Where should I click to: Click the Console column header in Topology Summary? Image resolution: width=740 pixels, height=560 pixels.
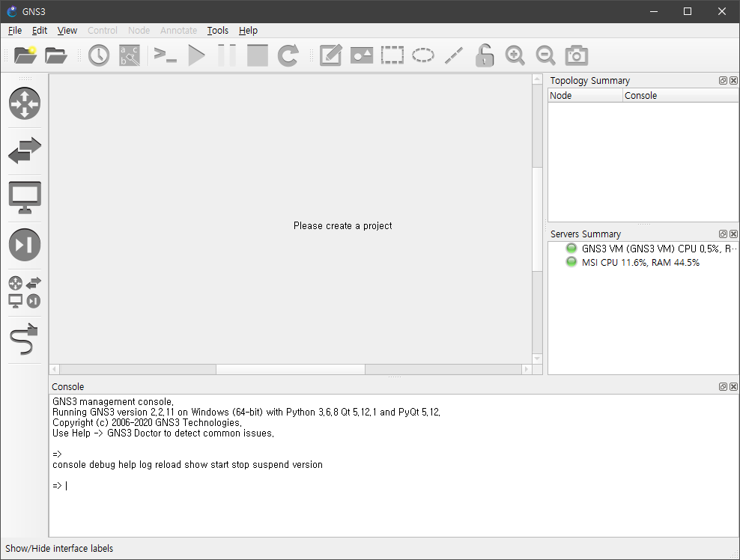(681, 95)
